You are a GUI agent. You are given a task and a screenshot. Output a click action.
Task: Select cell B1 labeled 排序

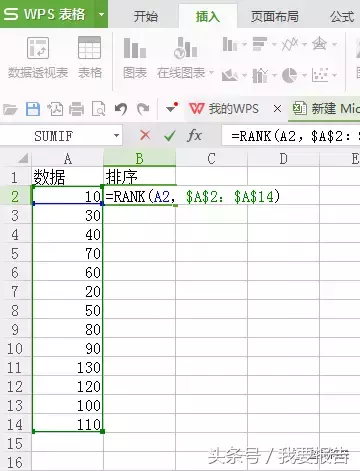(x=140, y=177)
